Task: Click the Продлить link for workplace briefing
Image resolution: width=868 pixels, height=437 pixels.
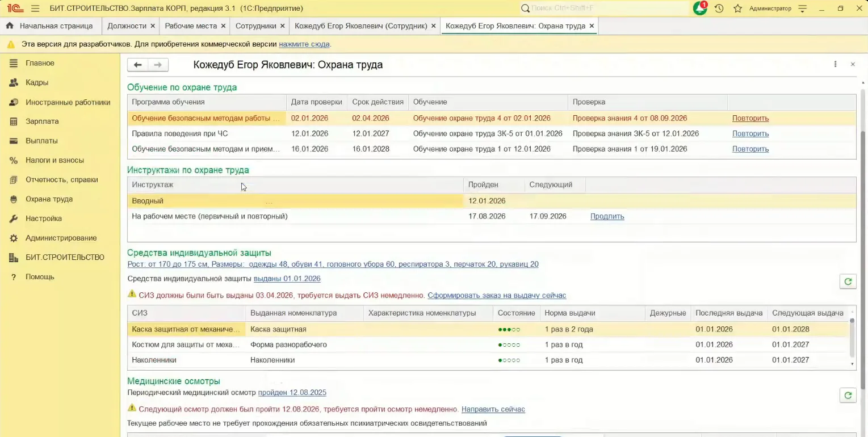Action: point(607,216)
